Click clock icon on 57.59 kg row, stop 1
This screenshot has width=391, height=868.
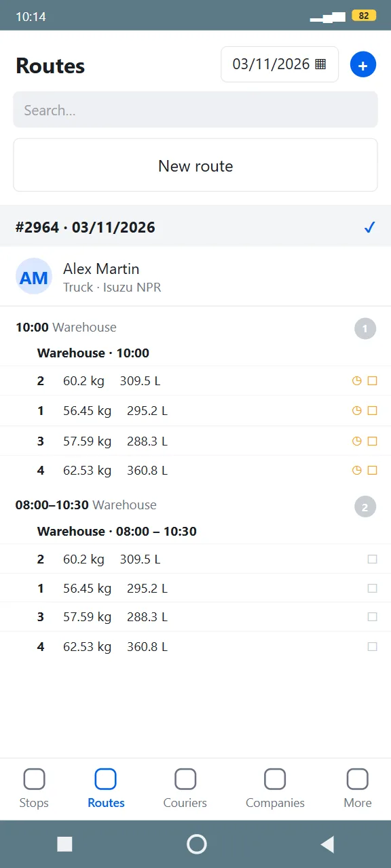pyautogui.click(x=356, y=441)
